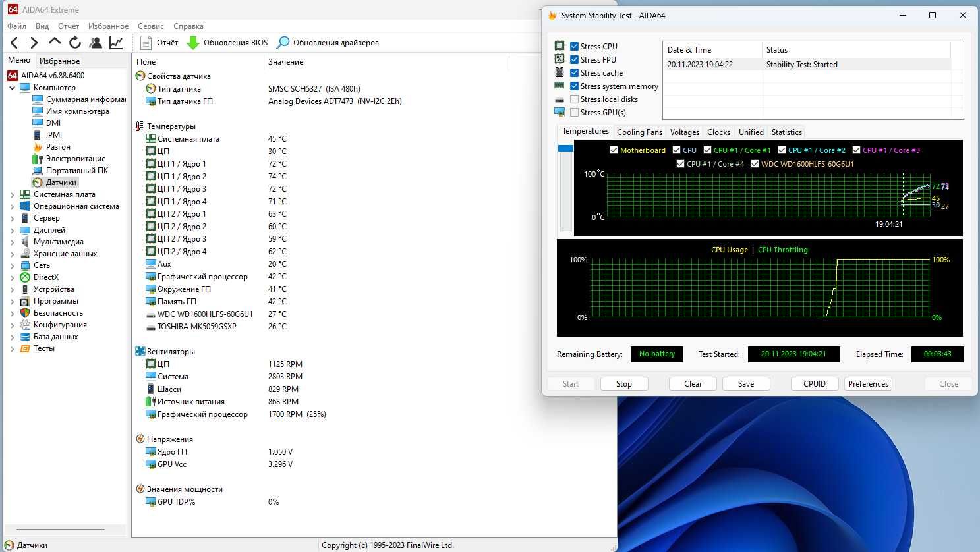
Task: Toggle the Stress FPU checkbox
Action: (x=574, y=60)
